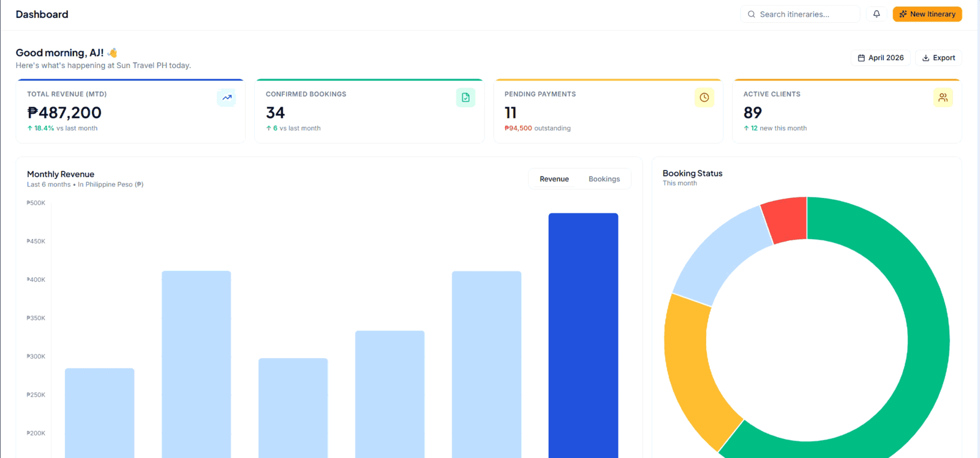Click the Booking Status heading
The image size is (980, 458).
point(692,174)
